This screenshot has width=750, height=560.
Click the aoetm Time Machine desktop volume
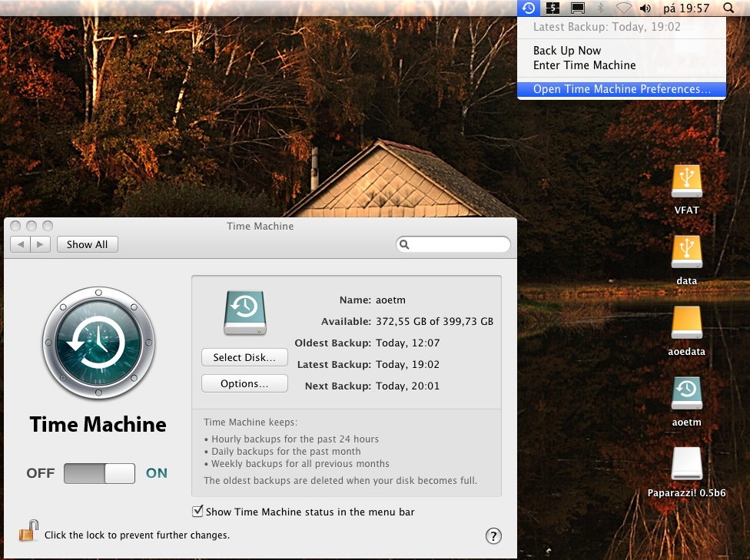pyautogui.click(x=686, y=393)
